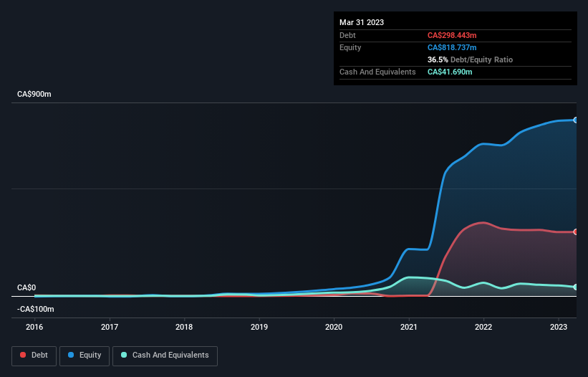Click the CA$0 axis label
The height and width of the screenshot is (377, 588).
tap(26, 287)
